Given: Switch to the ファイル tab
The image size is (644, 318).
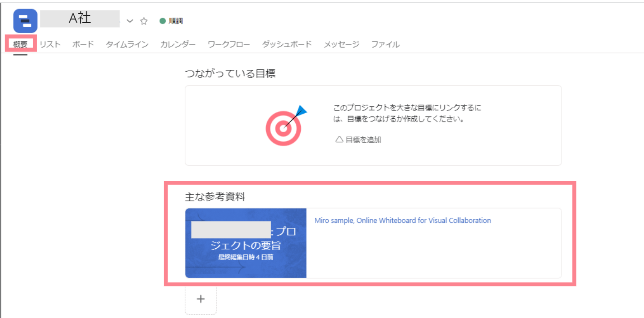Looking at the screenshot, I should click(x=385, y=44).
